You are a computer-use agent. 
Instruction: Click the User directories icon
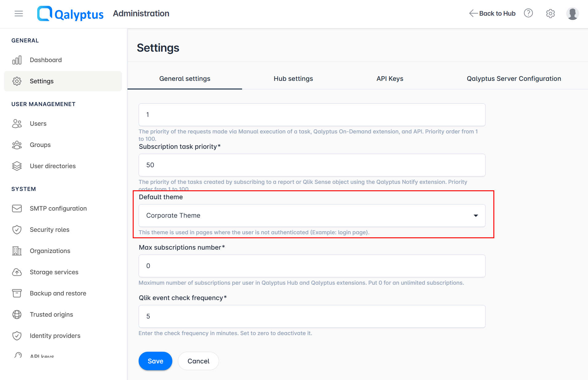click(x=17, y=166)
